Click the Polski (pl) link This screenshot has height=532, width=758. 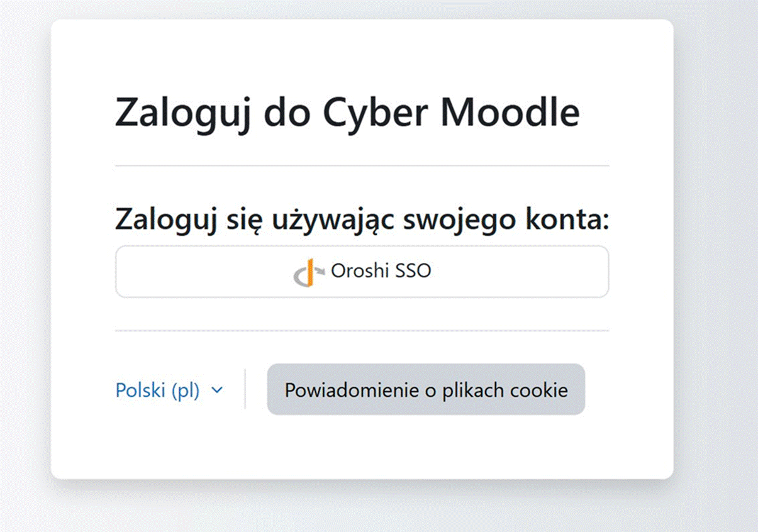pos(157,390)
